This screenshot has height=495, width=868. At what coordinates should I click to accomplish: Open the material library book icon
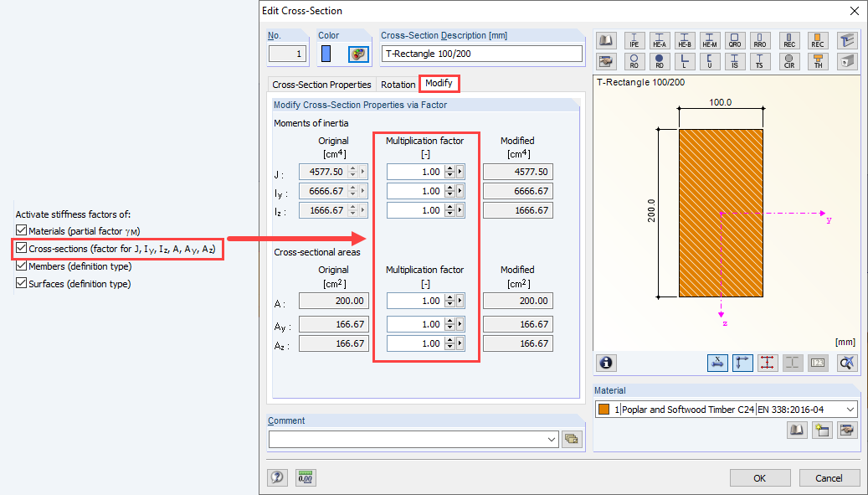pos(797,430)
